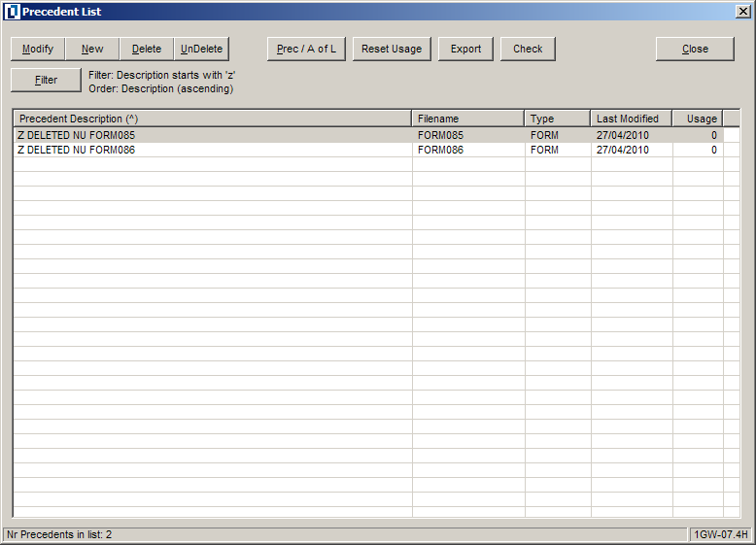Select row Z DELETED NU FORM086

[369, 150]
